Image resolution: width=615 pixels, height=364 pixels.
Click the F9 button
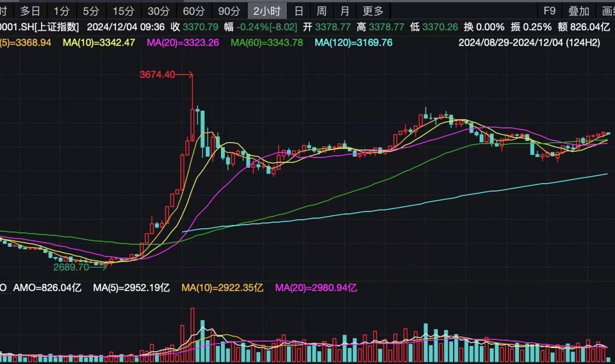[550, 11]
